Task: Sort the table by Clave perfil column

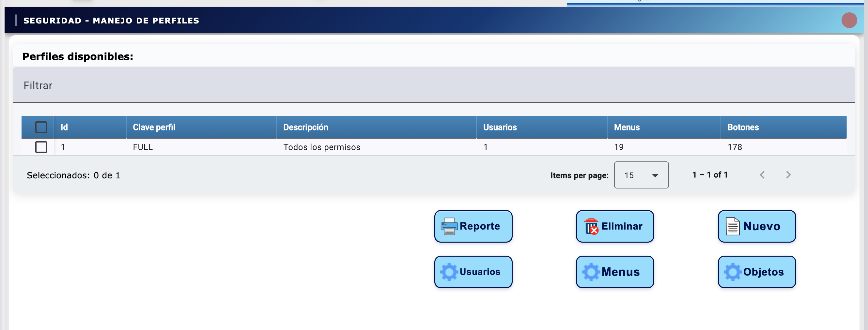Action: 154,127
